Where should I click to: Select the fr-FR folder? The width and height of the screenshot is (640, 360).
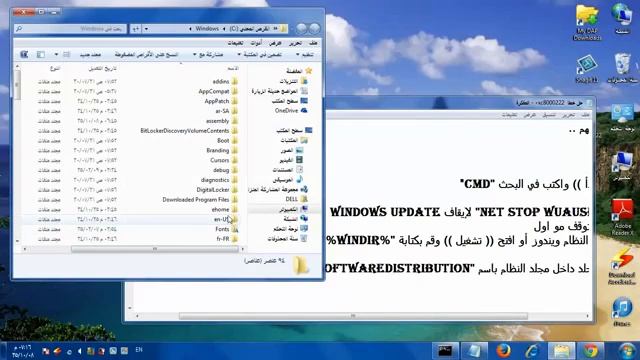click(227, 239)
